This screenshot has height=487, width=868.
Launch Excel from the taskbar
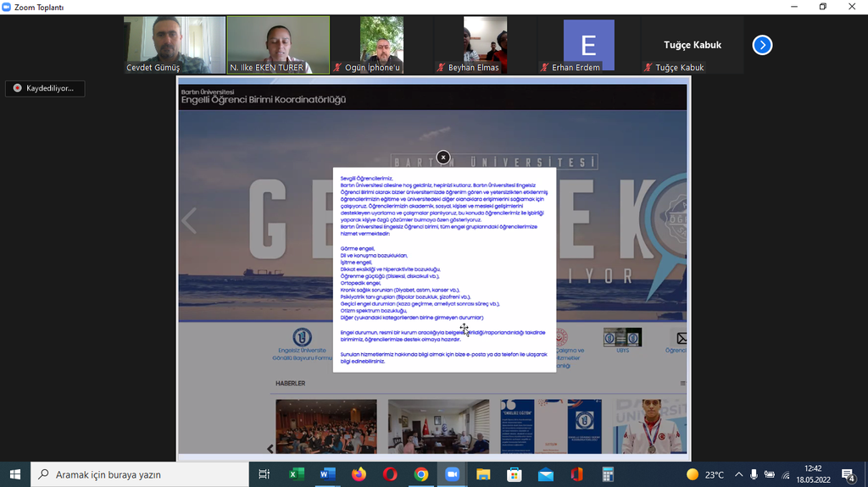pyautogui.click(x=296, y=474)
